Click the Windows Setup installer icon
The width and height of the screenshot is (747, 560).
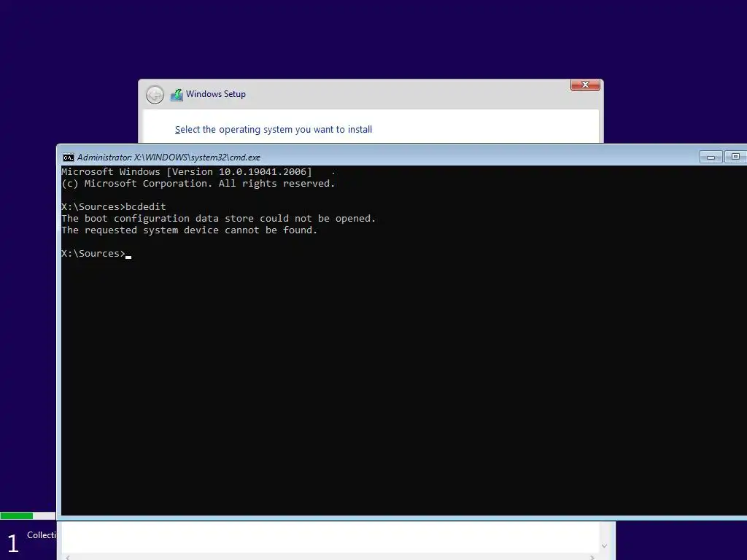tap(177, 95)
